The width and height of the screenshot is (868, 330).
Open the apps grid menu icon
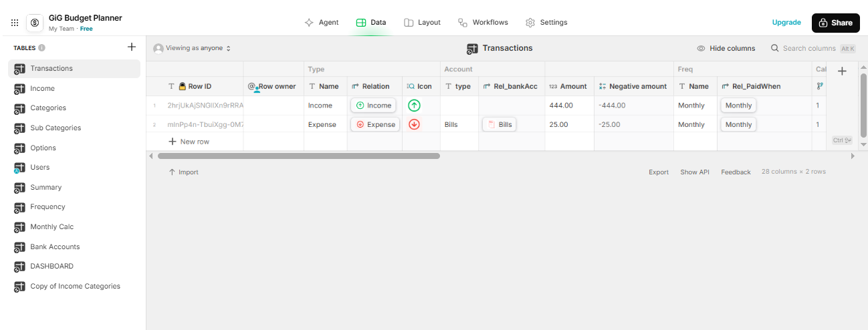(15, 23)
